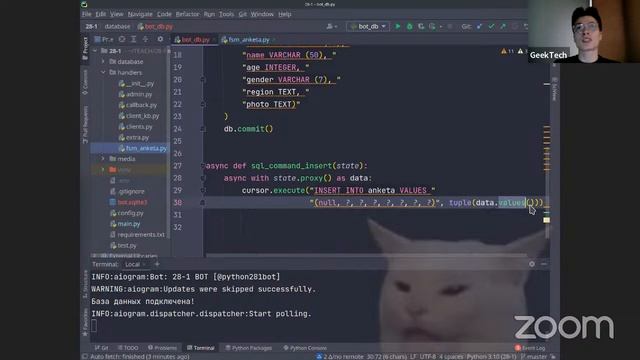
Task: Collapse the handlers folder
Action: point(103,72)
